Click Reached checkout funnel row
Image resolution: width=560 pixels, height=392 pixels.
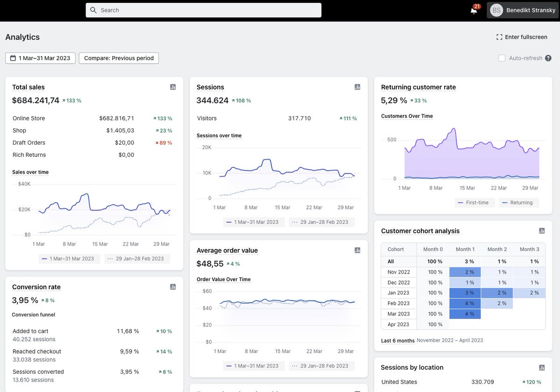tap(92, 356)
